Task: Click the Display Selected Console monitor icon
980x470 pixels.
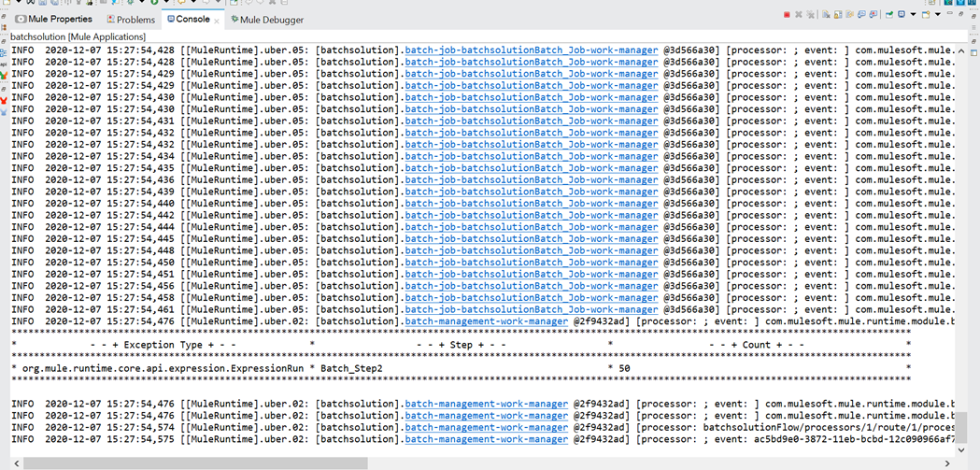Action: pos(902,14)
